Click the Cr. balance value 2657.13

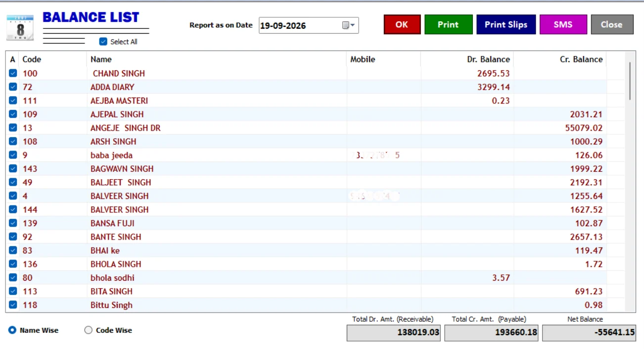click(586, 237)
